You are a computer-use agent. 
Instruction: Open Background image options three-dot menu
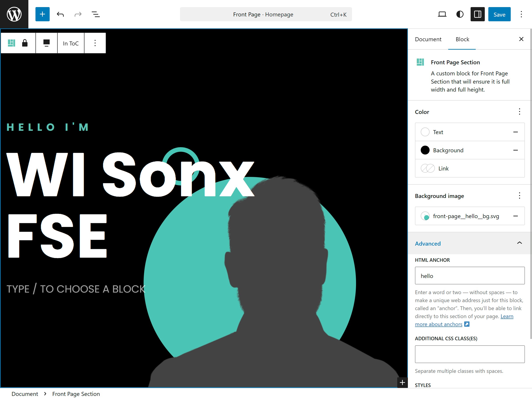[519, 196]
